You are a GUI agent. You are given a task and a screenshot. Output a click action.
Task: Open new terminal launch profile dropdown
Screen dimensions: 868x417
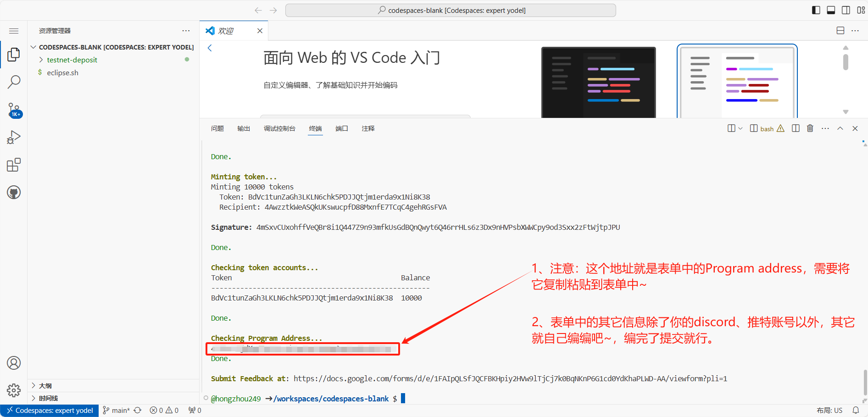pos(740,128)
